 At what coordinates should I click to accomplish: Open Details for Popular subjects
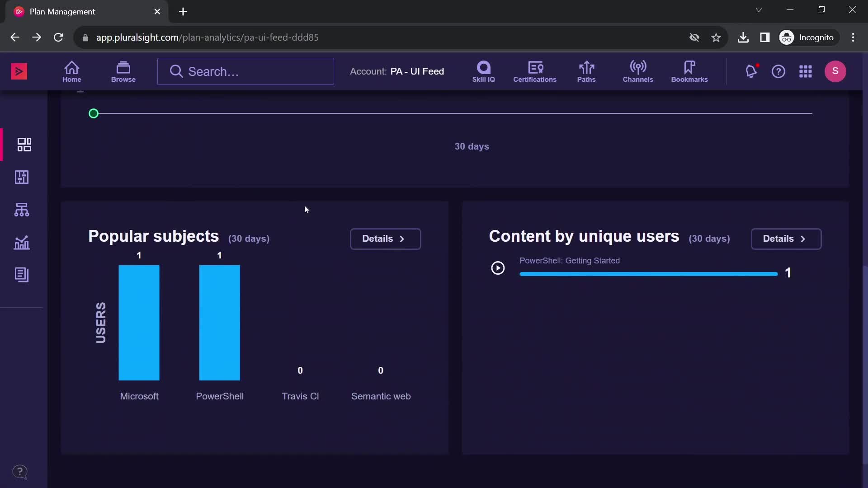click(385, 239)
